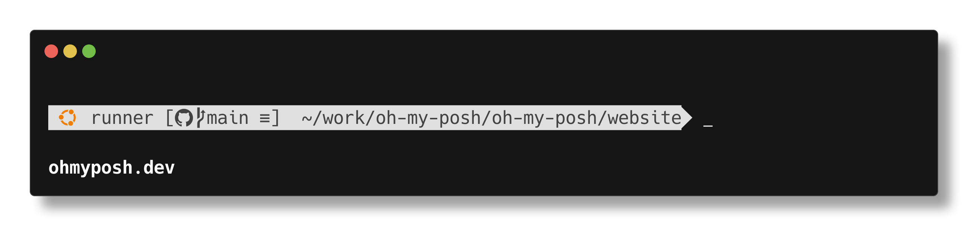
Task: Click the website folder in the path
Action: click(x=645, y=118)
